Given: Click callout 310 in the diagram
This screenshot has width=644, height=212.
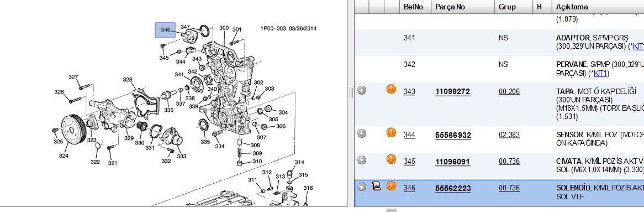Looking at the screenshot, I should [257, 162].
